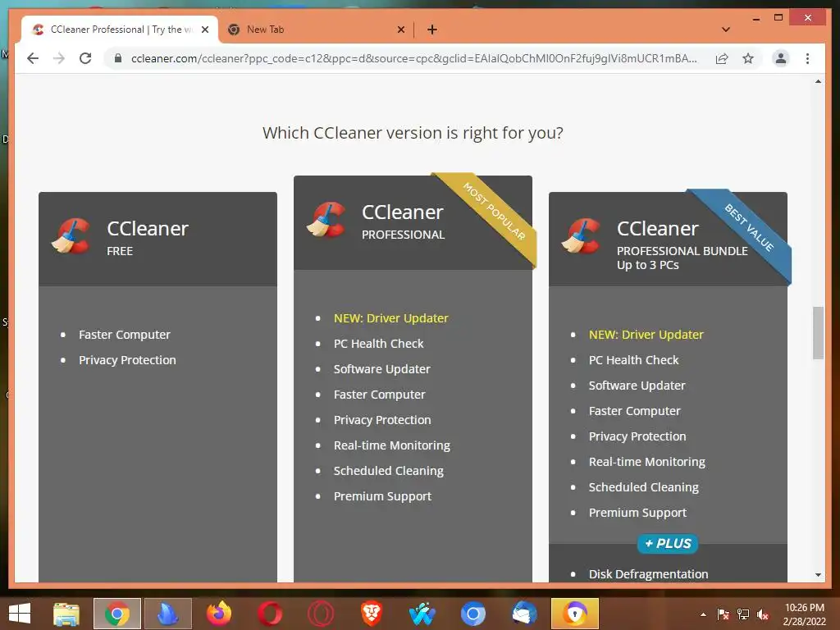Screen dimensions: 840x630
Task: Click the BEST VALUE ribbon
Action: point(749,228)
